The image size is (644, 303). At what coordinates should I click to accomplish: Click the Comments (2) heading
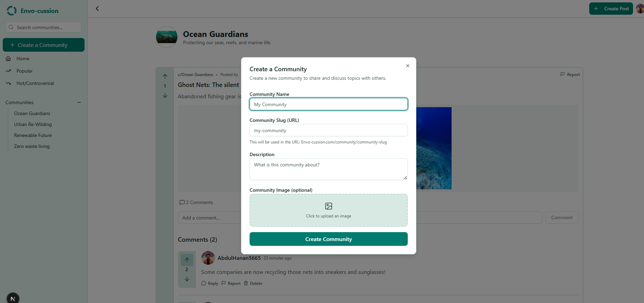[198, 240]
